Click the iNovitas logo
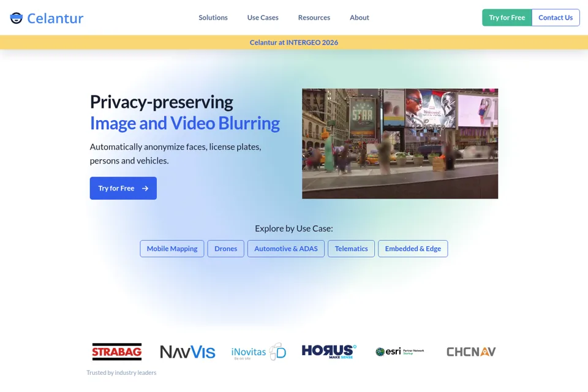The width and height of the screenshot is (588, 392). coord(258,352)
